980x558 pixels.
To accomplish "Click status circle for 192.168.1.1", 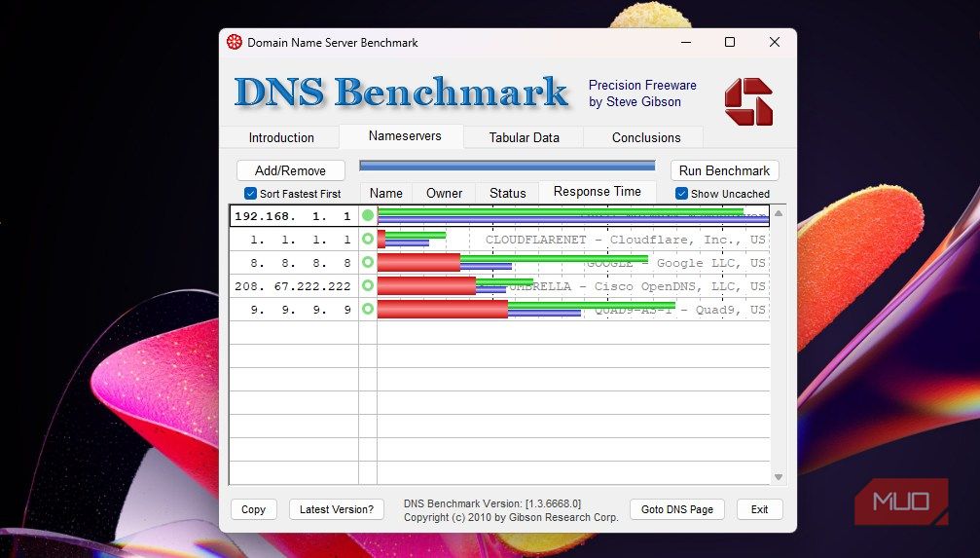I will coord(368,216).
